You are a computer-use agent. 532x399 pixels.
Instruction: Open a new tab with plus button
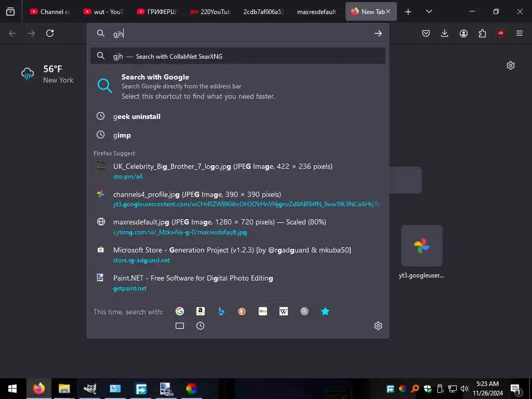click(408, 12)
